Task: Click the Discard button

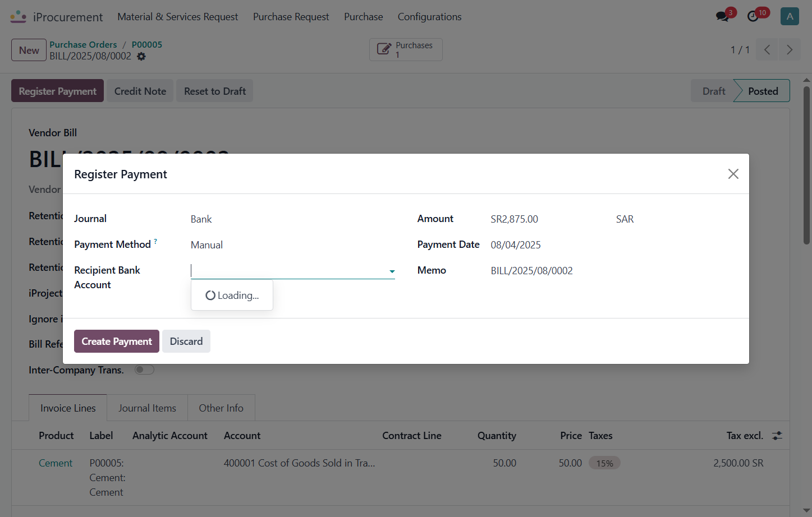Action: (186, 341)
